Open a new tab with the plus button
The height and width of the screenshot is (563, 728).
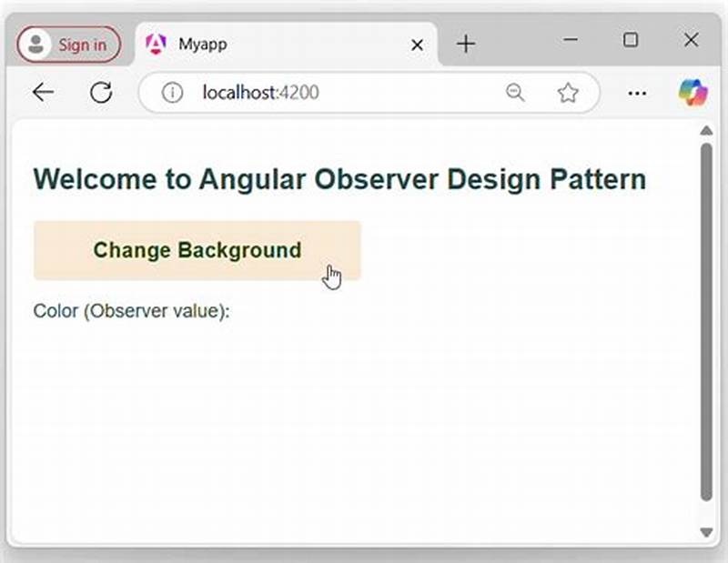[465, 43]
